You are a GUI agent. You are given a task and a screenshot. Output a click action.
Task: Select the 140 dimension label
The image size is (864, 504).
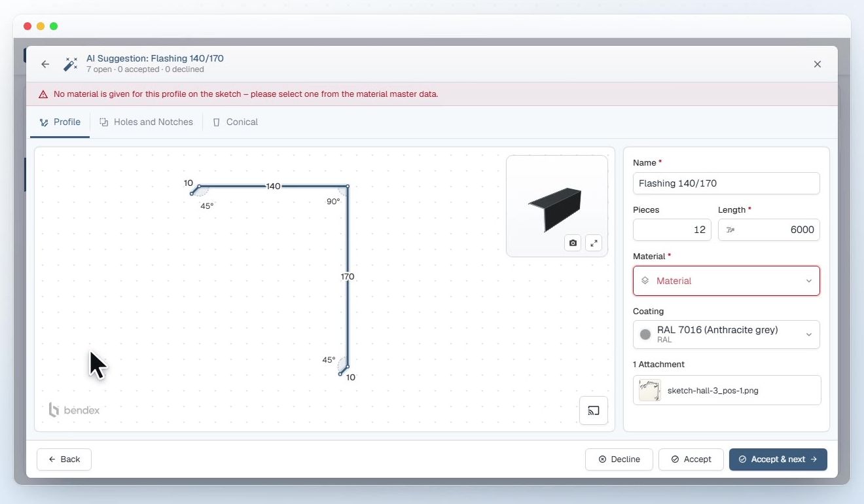[x=273, y=187]
